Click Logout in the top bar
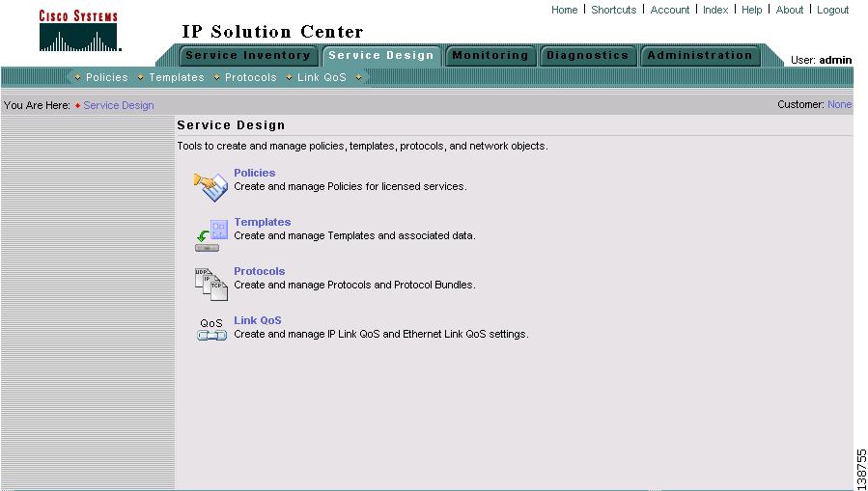Screen dimensions: 868x491 point(832,10)
